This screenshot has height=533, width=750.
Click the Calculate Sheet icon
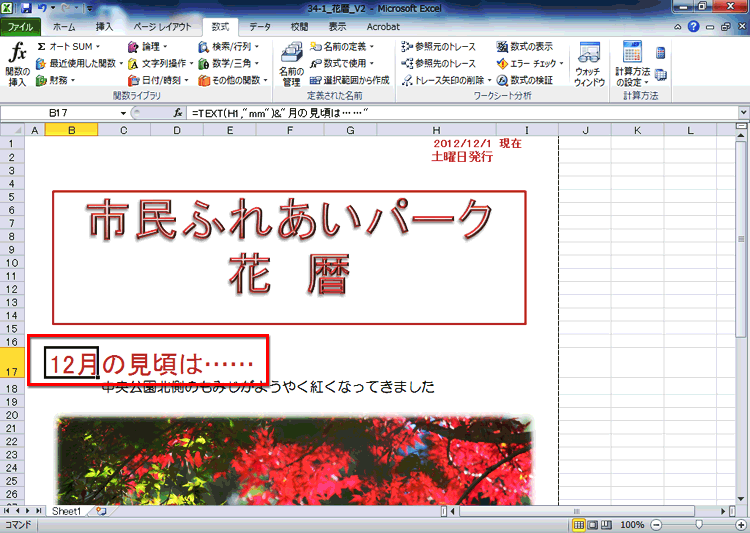click(661, 75)
